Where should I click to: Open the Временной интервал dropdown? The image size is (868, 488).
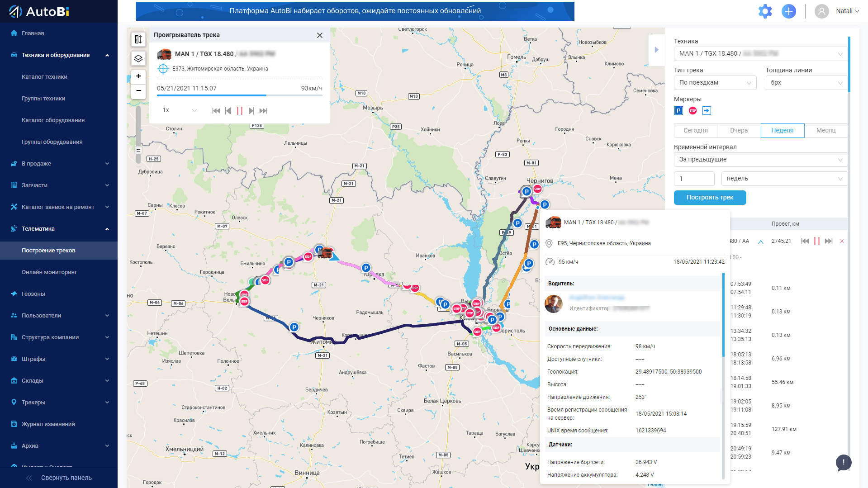click(x=760, y=160)
